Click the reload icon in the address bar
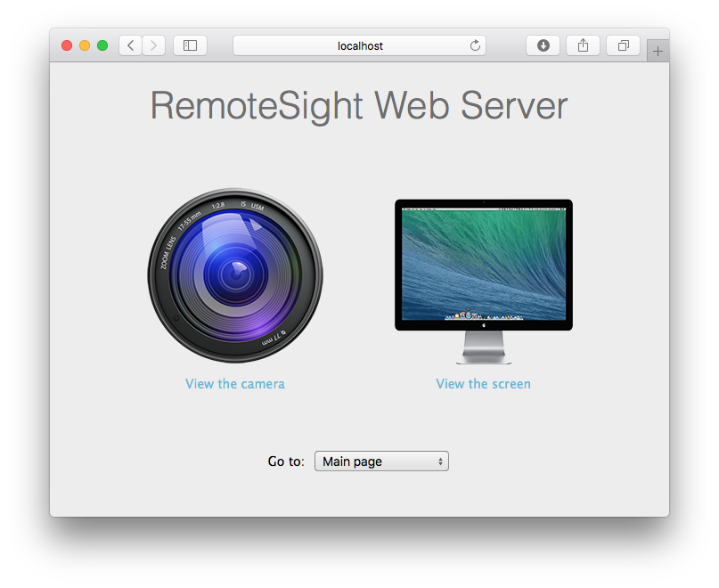Viewport: 719px width, 588px height. [x=475, y=45]
